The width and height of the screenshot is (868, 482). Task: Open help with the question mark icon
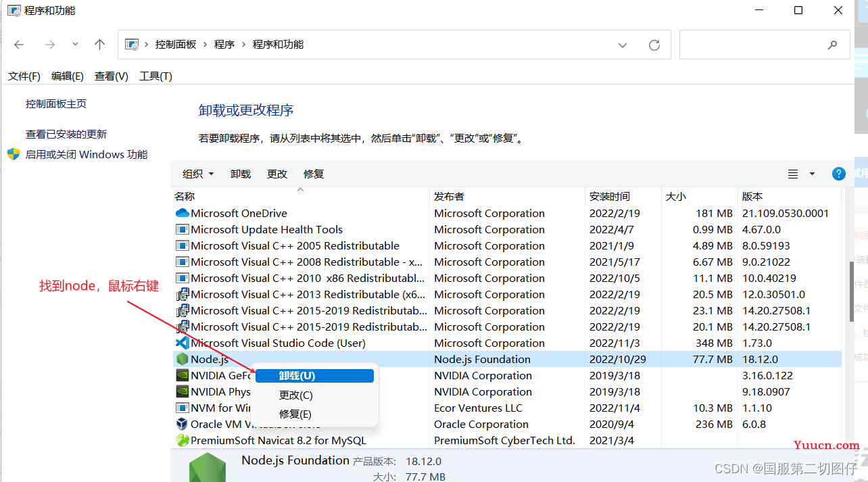click(839, 174)
